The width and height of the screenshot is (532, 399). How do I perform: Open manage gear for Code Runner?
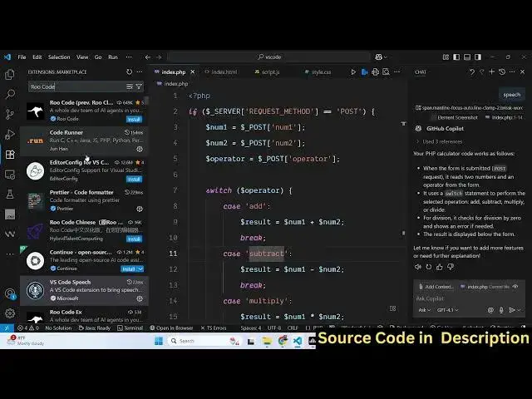pos(140,149)
